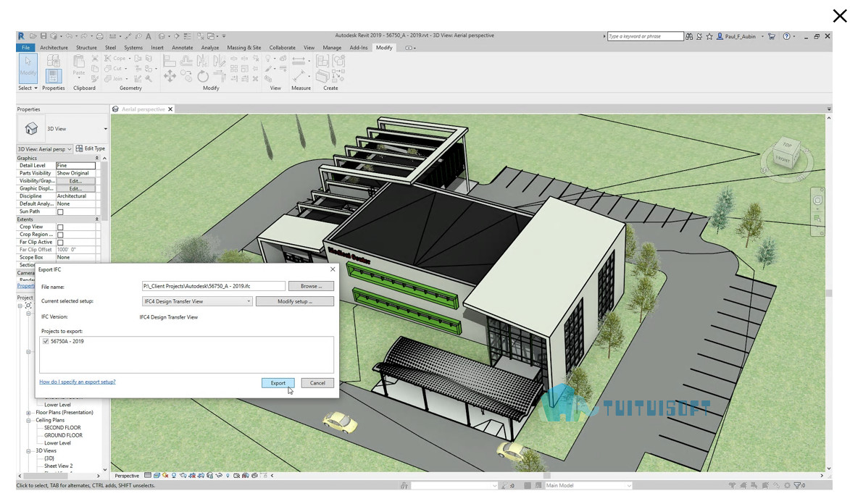This screenshot has height=504, width=850.
Task: Save the project with the floppy disk icon
Action: point(43,36)
